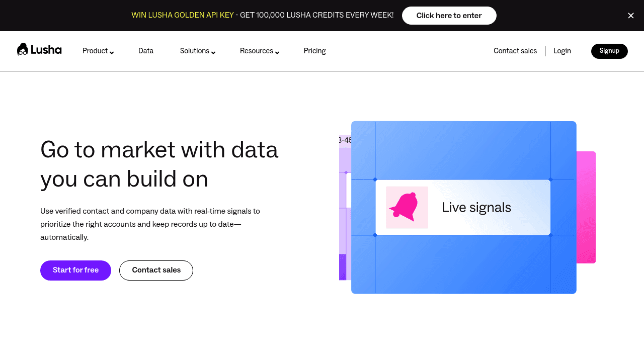Screen dimensions: 644x362
Task: Open the Pricing page
Action: point(314,51)
